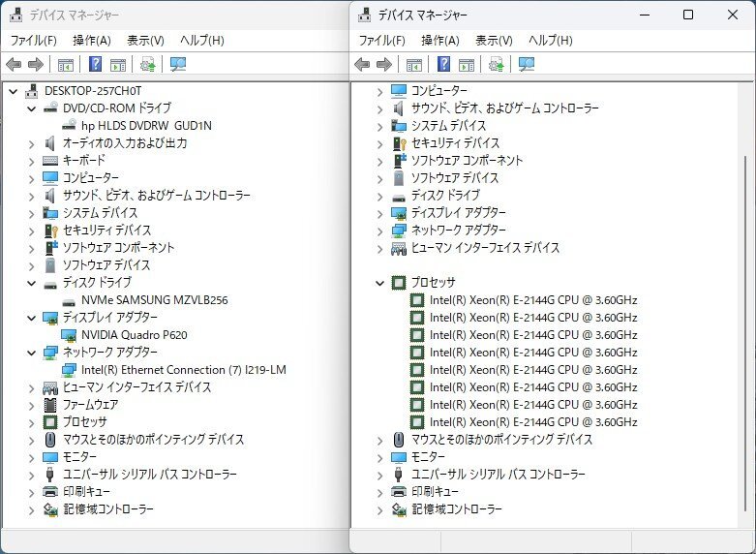Collapse ディスク ドライブ in left window

point(32,283)
